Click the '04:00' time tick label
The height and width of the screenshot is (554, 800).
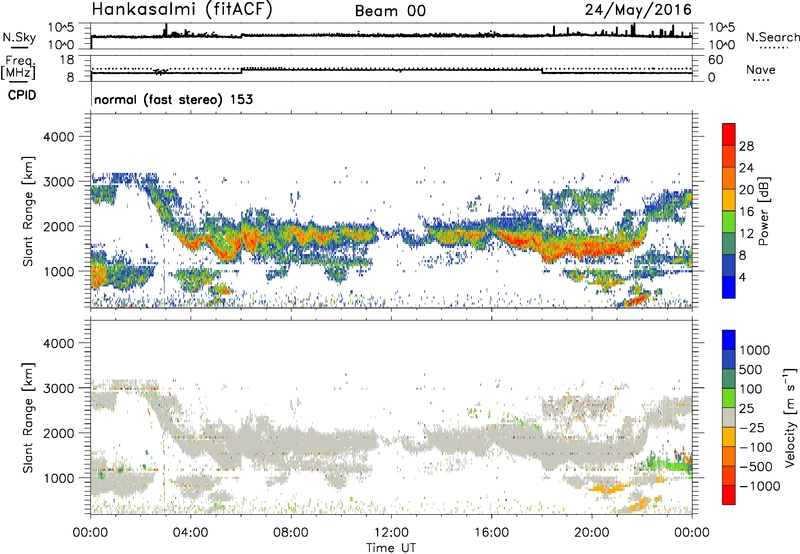click(x=191, y=533)
